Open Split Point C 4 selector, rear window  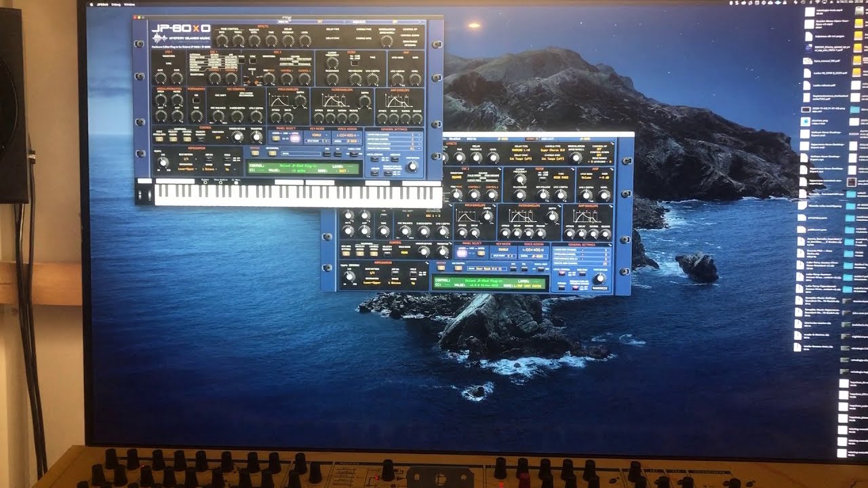[x=504, y=256]
